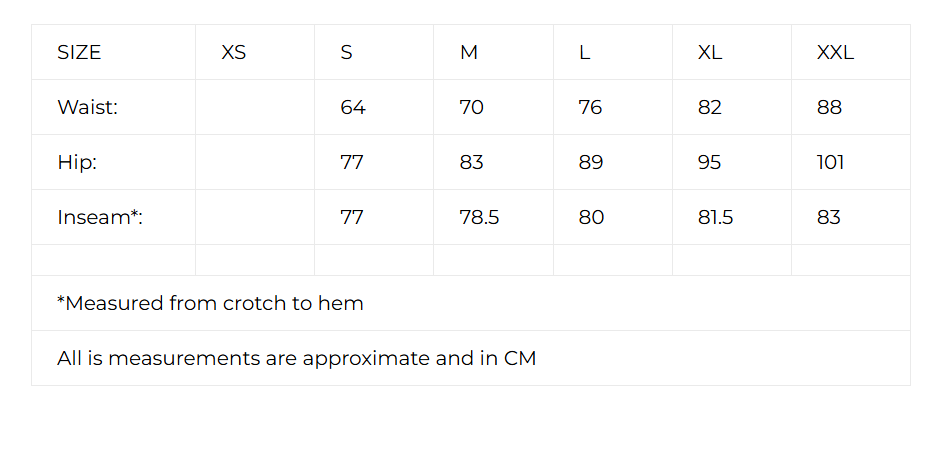
Task: Click the S size header
Action: [x=347, y=53]
